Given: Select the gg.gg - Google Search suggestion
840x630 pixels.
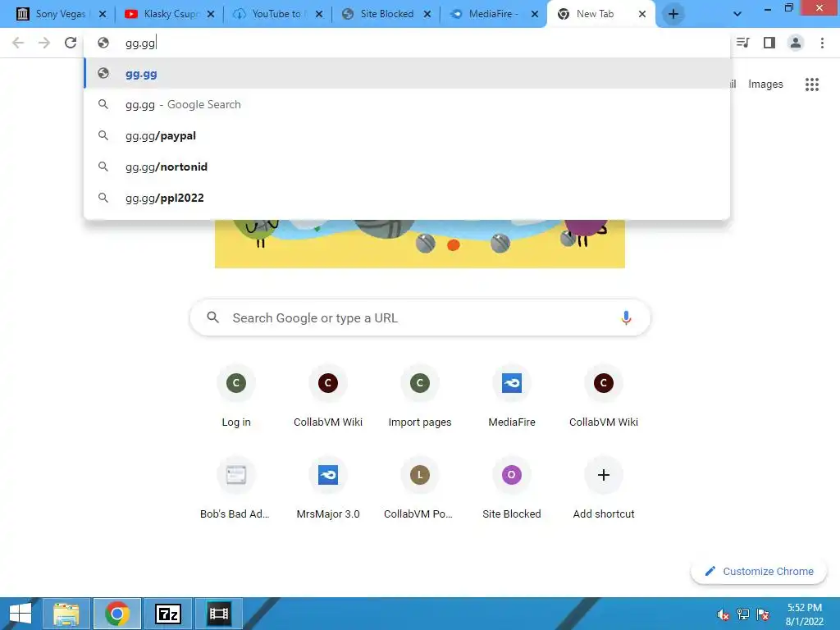Looking at the screenshot, I should [407, 104].
